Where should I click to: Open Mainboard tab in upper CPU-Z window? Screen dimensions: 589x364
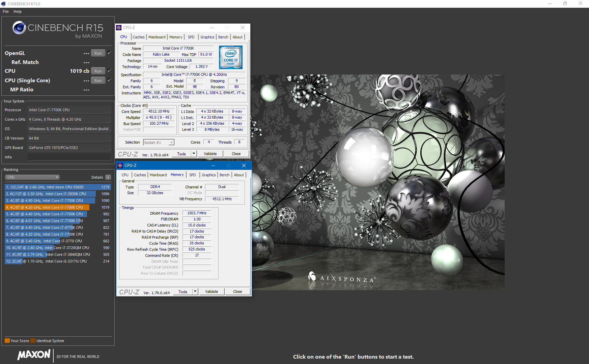[x=157, y=37]
